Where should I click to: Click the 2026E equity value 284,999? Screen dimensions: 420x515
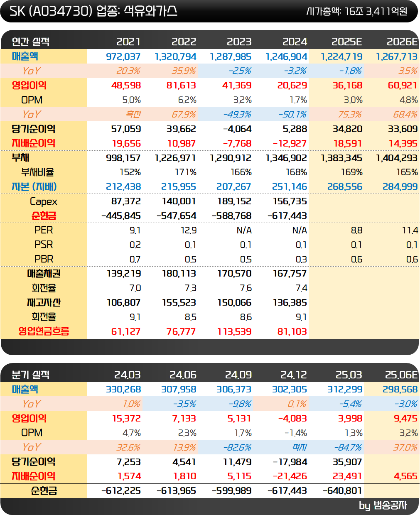click(400, 187)
